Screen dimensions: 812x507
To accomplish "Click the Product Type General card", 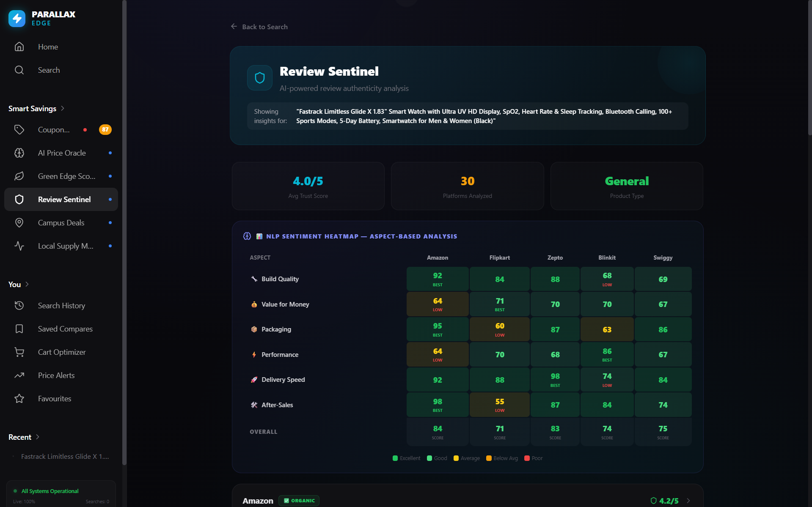I will tap(627, 186).
